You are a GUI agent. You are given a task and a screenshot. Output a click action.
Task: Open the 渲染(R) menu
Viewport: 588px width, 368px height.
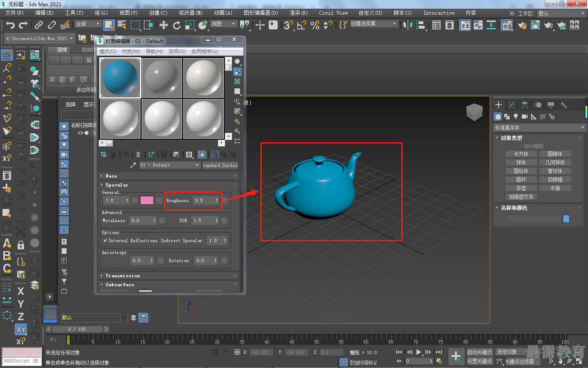click(x=298, y=13)
